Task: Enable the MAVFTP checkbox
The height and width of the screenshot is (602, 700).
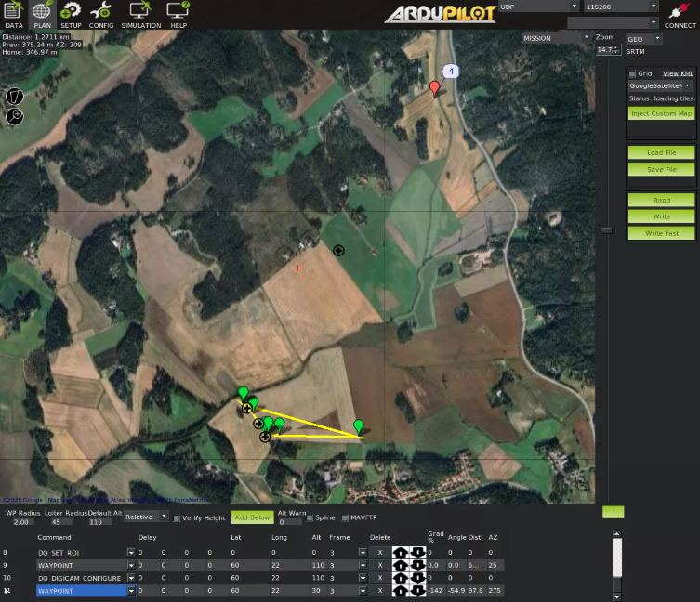Action: pos(345,517)
